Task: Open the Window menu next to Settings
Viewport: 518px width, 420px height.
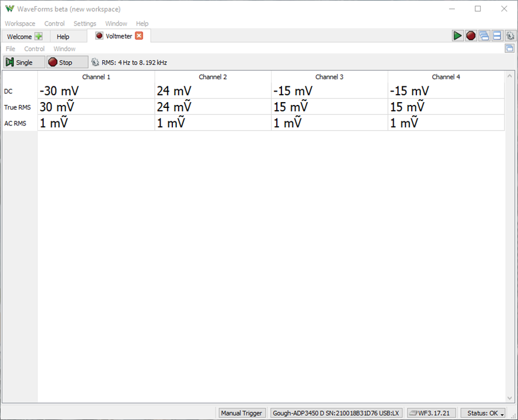Action: point(116,23)
